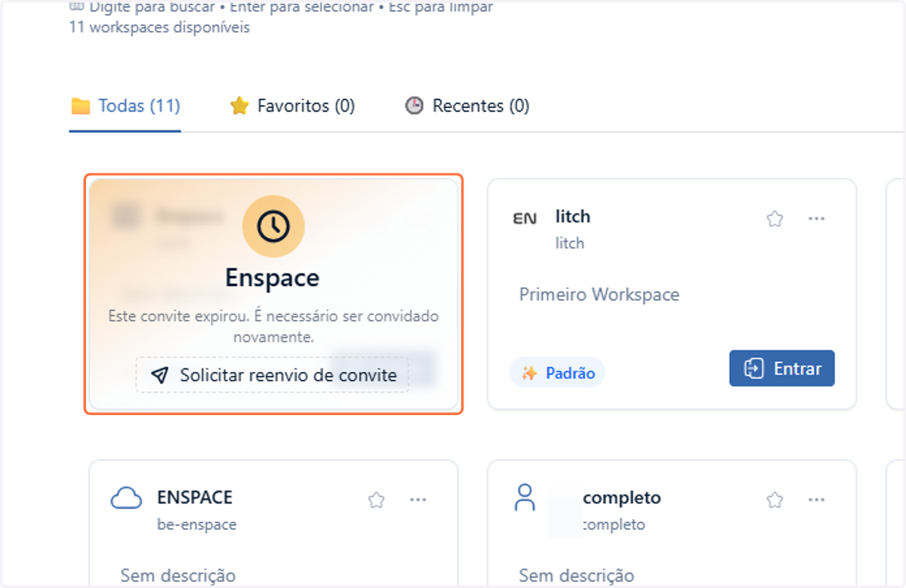
Task: Favorite the litch workspace with star icon
Action: pos(775,219)
